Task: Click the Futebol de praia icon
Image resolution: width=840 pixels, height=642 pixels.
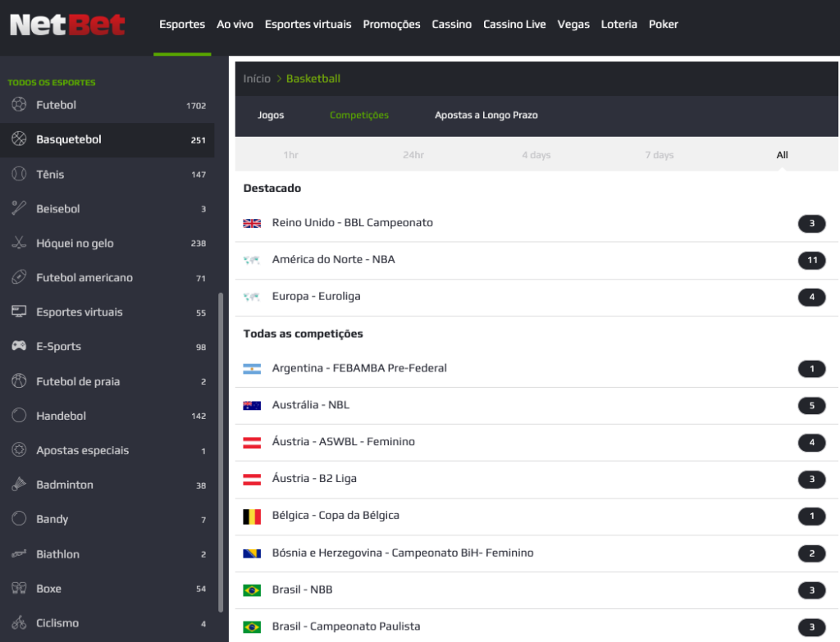Action: (19, 380)
